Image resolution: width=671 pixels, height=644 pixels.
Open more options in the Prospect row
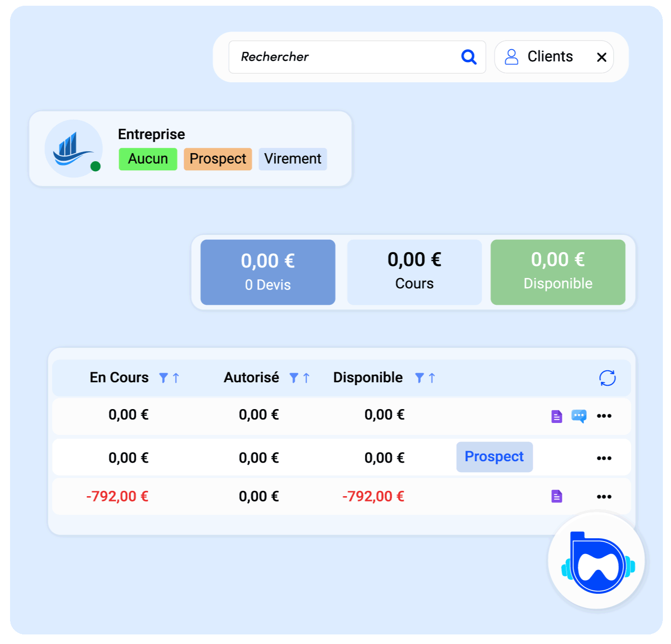[x=604, y=458]
